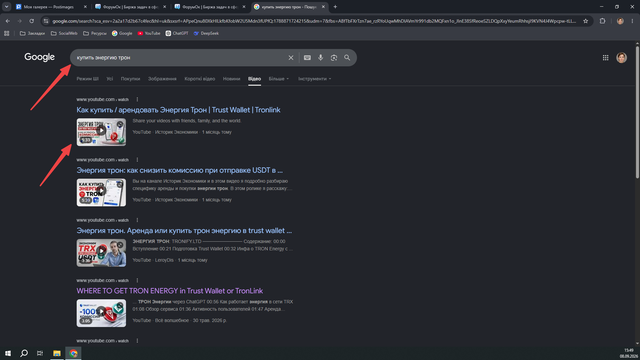The image size is (640, 360).
Task: Select the Короткі відео search filter
Action: 200,79
